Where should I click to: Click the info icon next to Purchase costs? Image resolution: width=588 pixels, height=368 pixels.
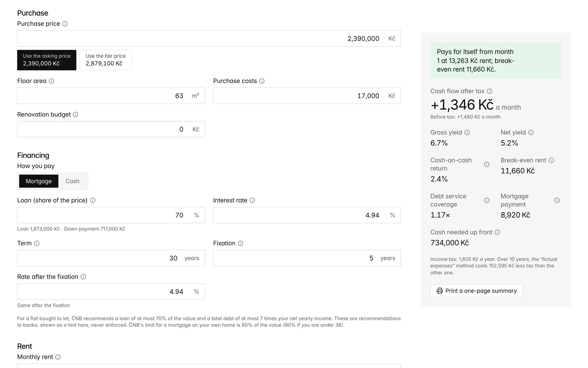262,81
